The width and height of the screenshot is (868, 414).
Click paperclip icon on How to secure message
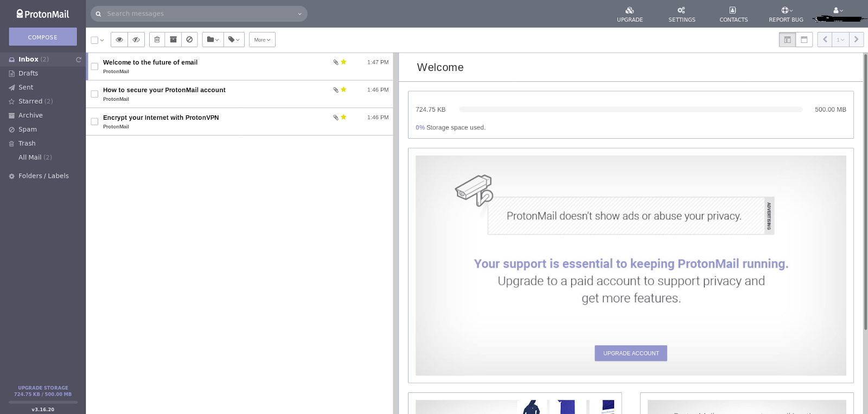pos(336,90)
